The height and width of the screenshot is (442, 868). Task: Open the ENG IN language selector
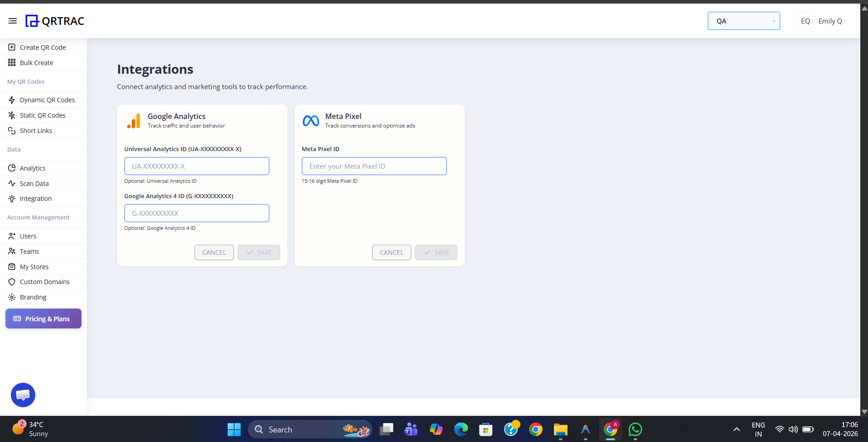click(758, 429)
